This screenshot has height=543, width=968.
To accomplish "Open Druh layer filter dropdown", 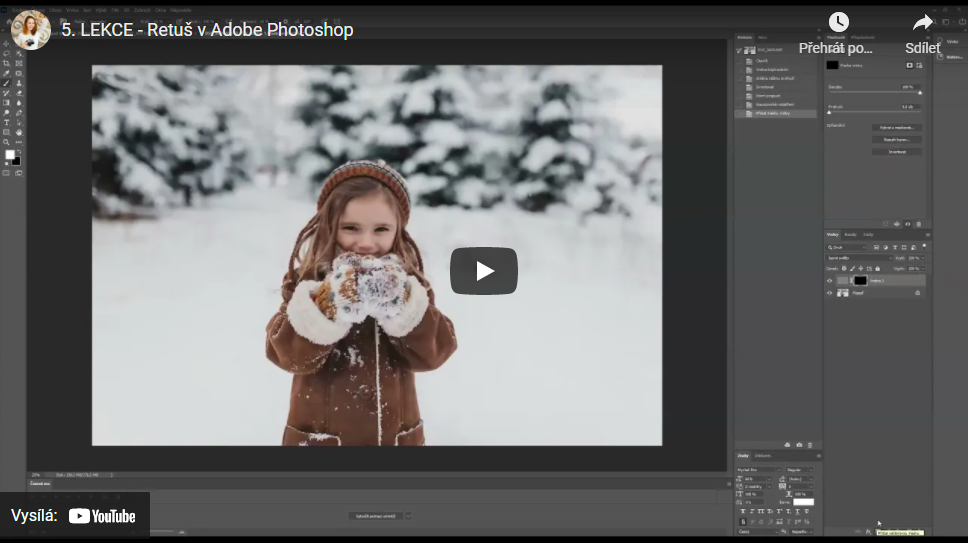I will pos(846,247).
